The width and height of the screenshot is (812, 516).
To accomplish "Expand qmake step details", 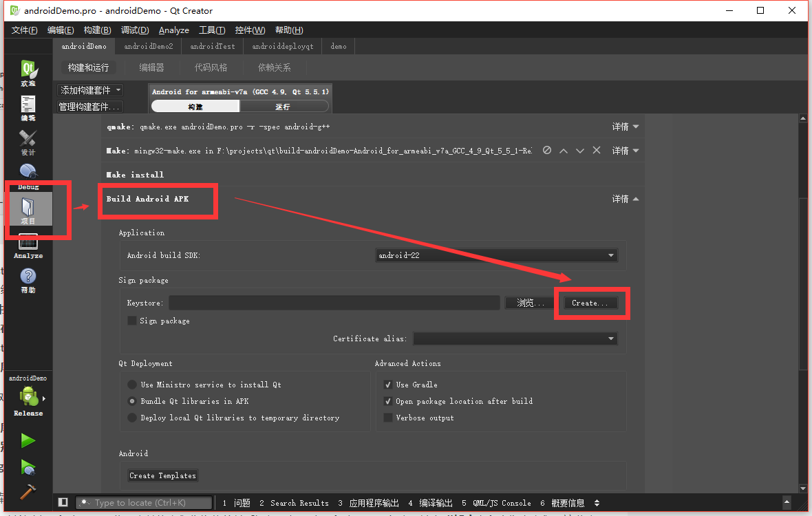I will click(625, 127).
